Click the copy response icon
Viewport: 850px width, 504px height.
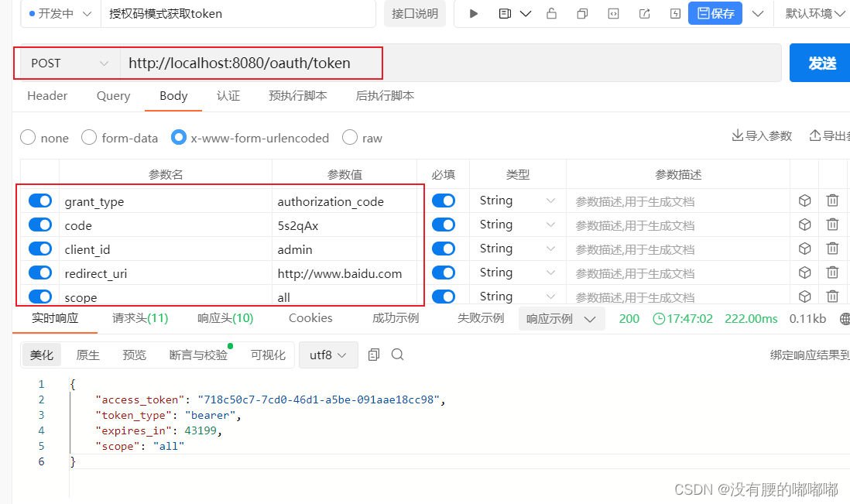click(x=373, y=355)
